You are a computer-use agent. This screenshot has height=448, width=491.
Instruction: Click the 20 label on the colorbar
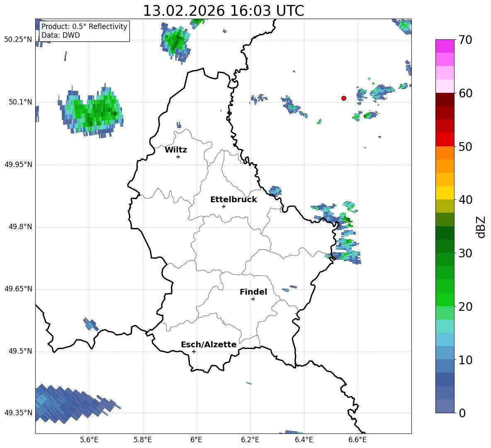[465, 307]
